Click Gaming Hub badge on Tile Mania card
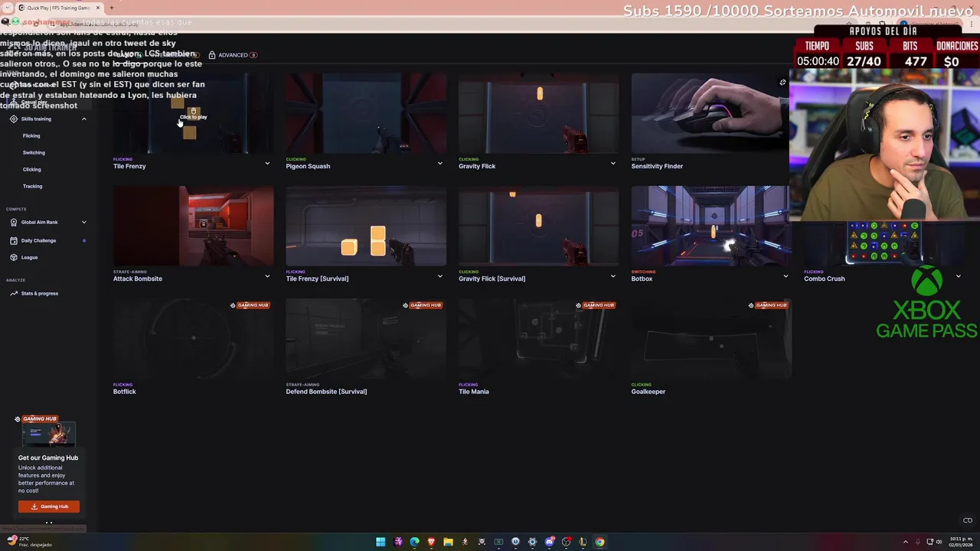Screen dimensions: 980x551 tap(595, 305)
